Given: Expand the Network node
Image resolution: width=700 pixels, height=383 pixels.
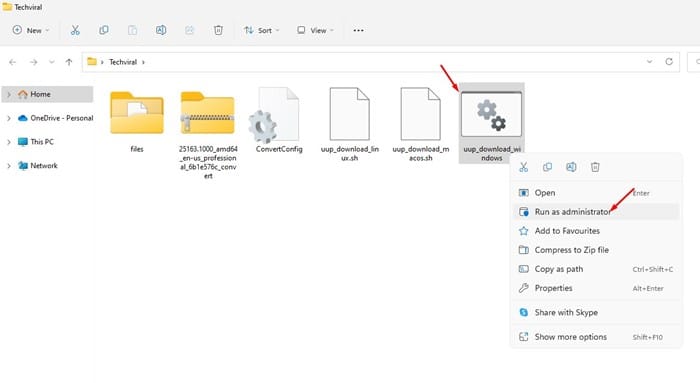Looking at the screenshot, I should pyautogui.click(x=9, y=166).
